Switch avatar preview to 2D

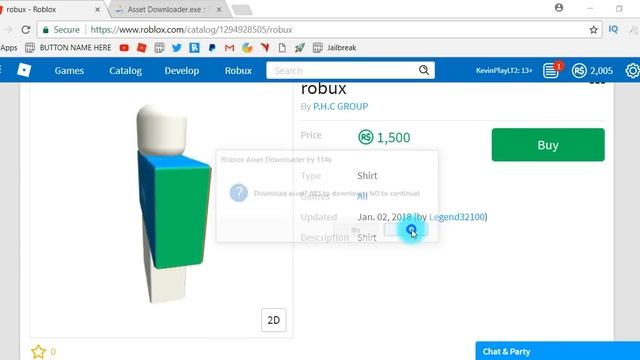(273, 320)
